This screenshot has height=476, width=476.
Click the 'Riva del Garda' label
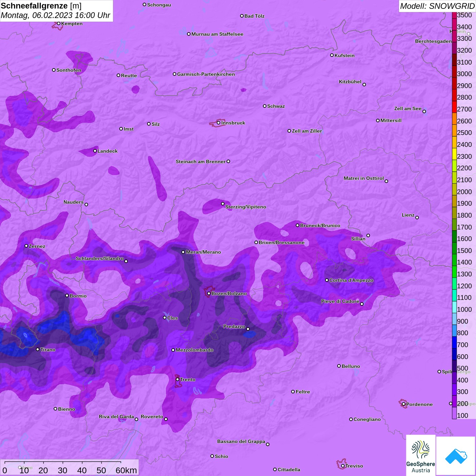pos(116,417)
